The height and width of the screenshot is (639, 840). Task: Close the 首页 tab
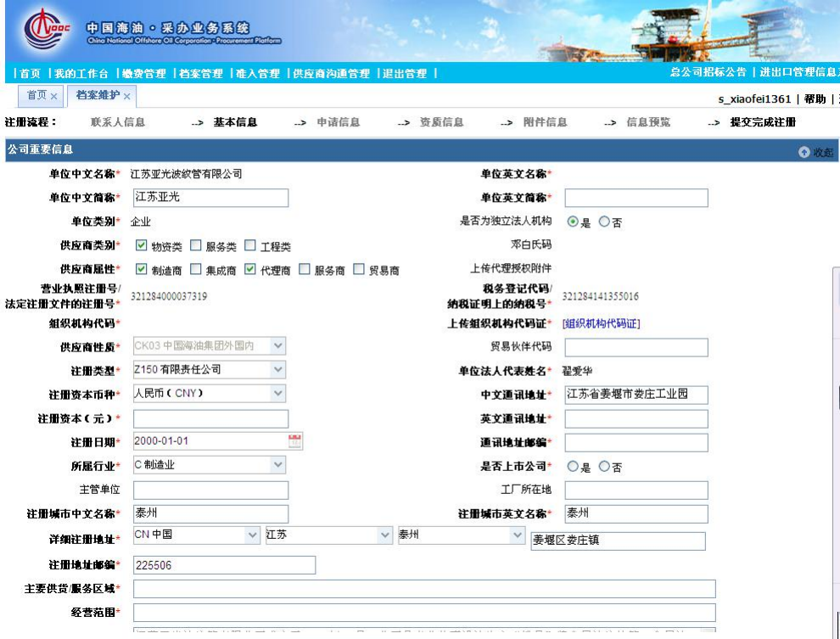(x=53, y=97)
